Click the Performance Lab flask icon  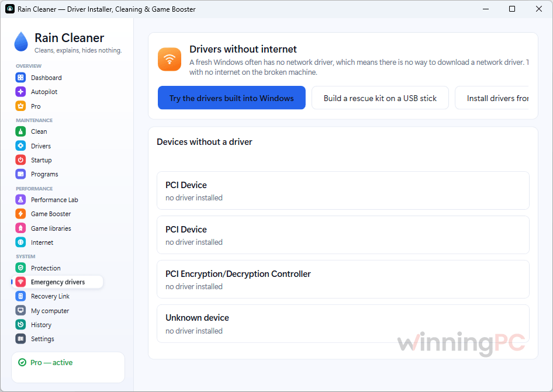click(20, 200)
